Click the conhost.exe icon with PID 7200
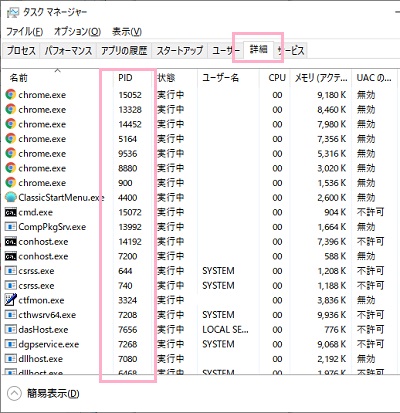The height and width of the screenshot is (413, 400). (11, 256)
